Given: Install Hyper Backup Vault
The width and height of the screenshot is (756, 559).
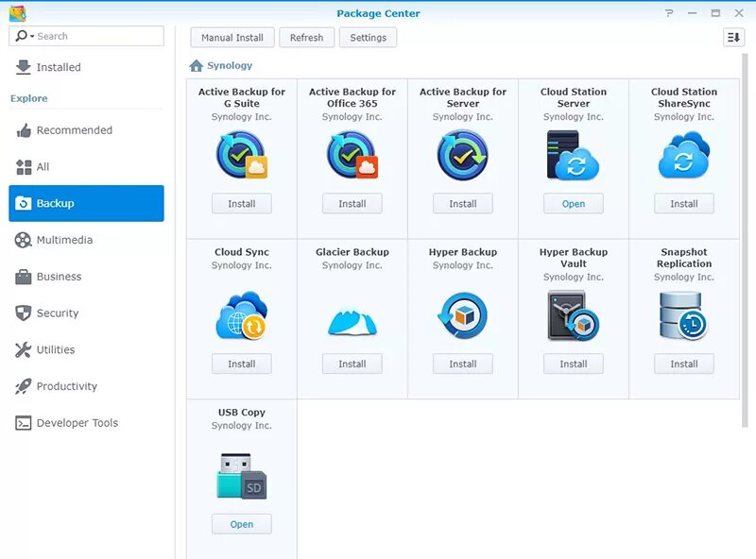Looking at the screenshot, I should tap(574, 364).
